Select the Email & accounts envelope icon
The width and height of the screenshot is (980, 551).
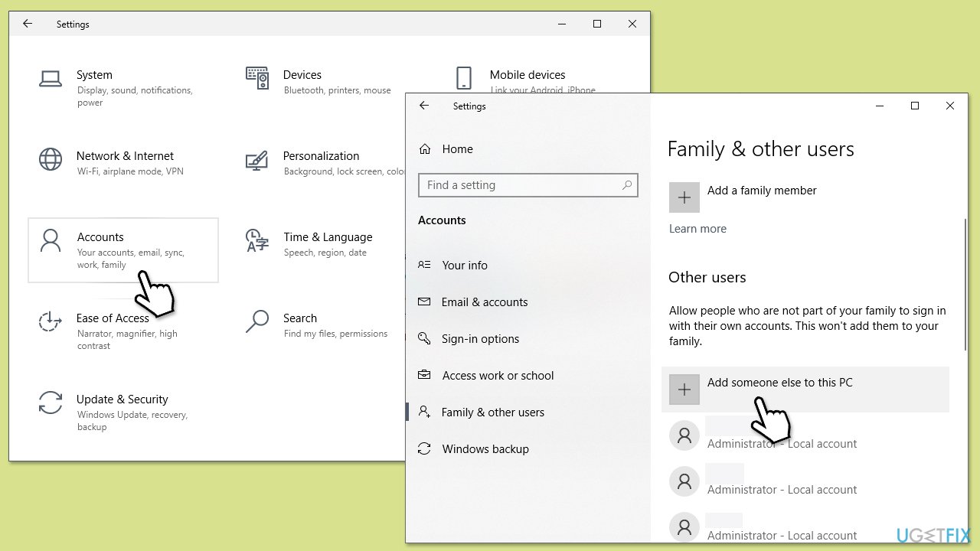(424, 302)
